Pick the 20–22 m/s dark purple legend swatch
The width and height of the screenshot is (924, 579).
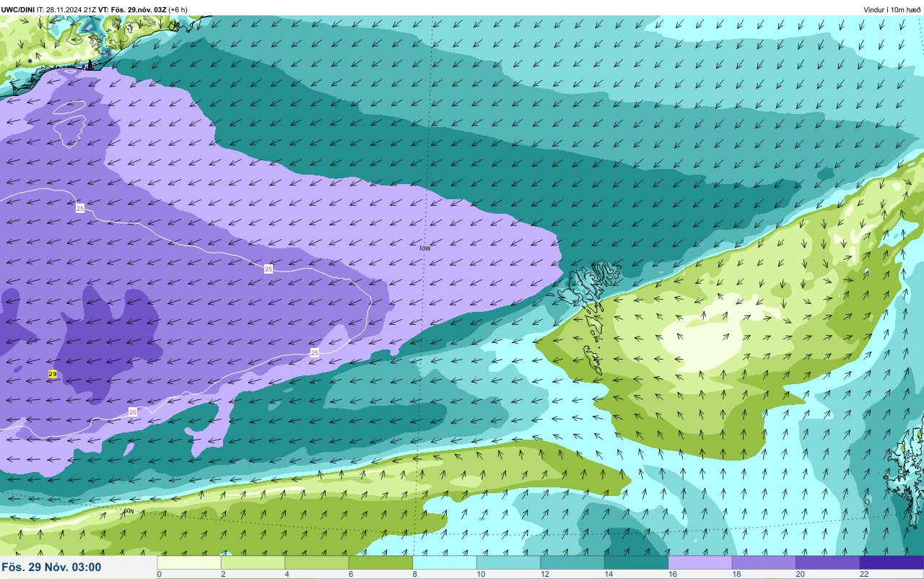click(x=828, y=562)
